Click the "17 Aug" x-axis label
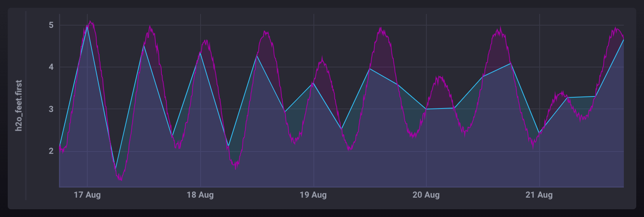 (87, 195)
